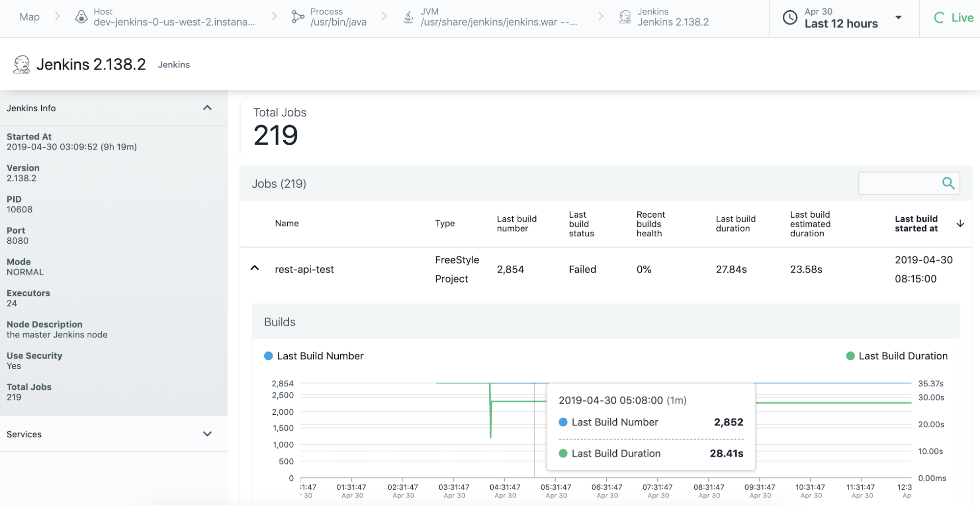Image resolution: width=980 pixels, height=506 pixels.
Task: Click the 2,854 build number cell
Action: (510, 269)
